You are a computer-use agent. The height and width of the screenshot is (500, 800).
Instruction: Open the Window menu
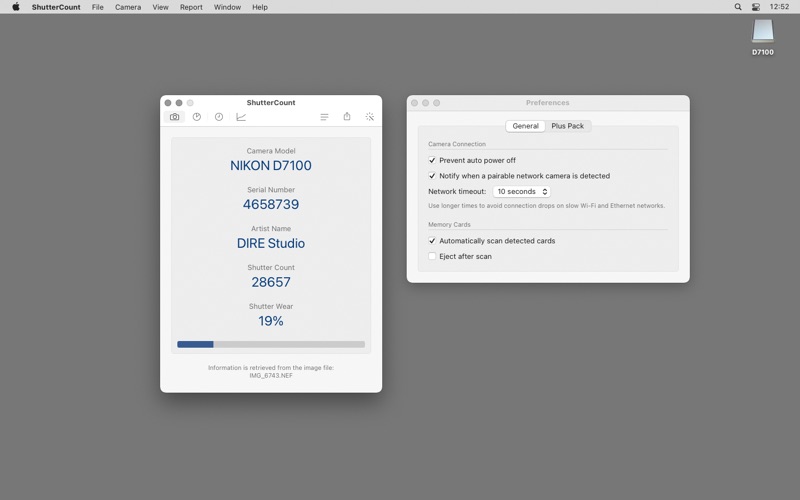(227, 7)
